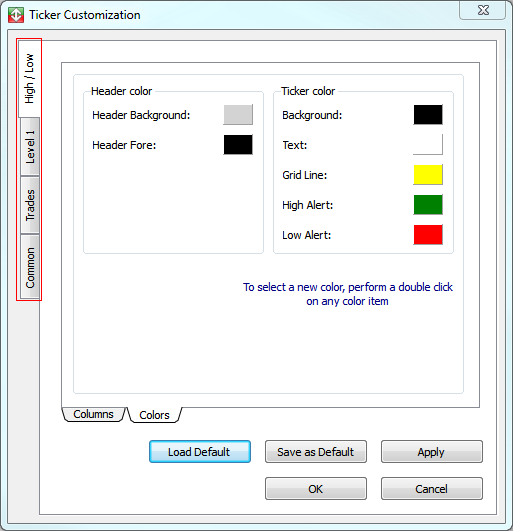Open the Level 1 vertical tab
513x531 pixels.
(x=30, y=147)
